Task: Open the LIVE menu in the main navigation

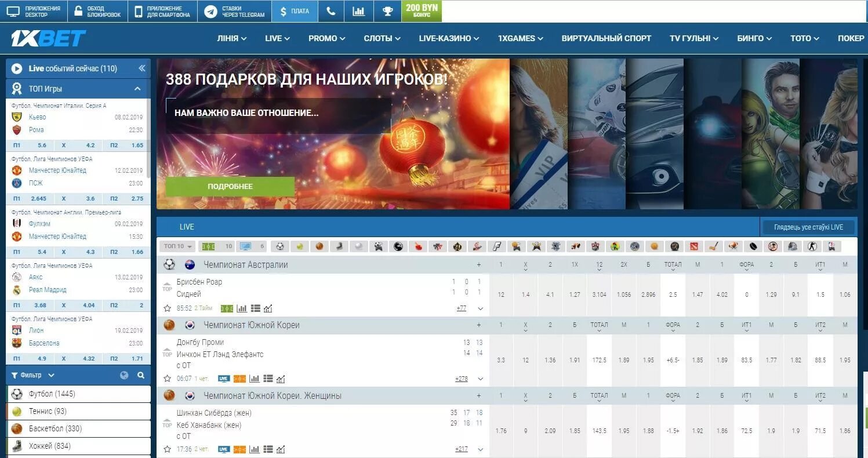Action: [277, 38]
